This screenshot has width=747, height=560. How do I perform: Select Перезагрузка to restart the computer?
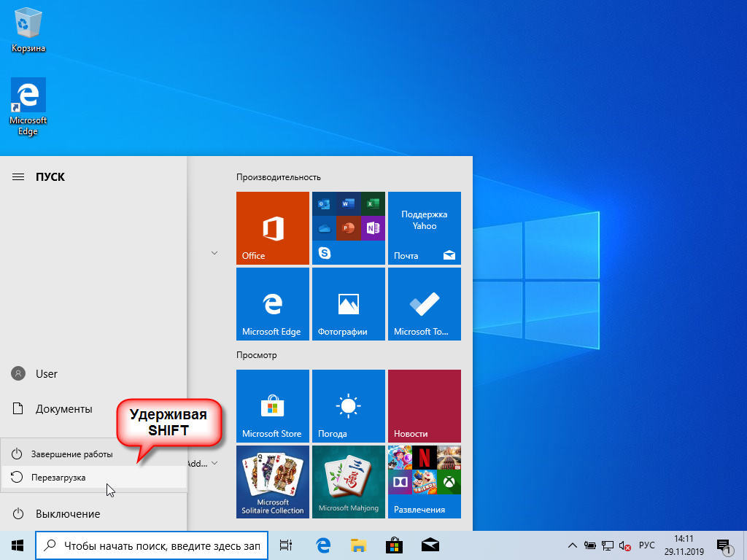pyautogui.click(x=93, y=477)
